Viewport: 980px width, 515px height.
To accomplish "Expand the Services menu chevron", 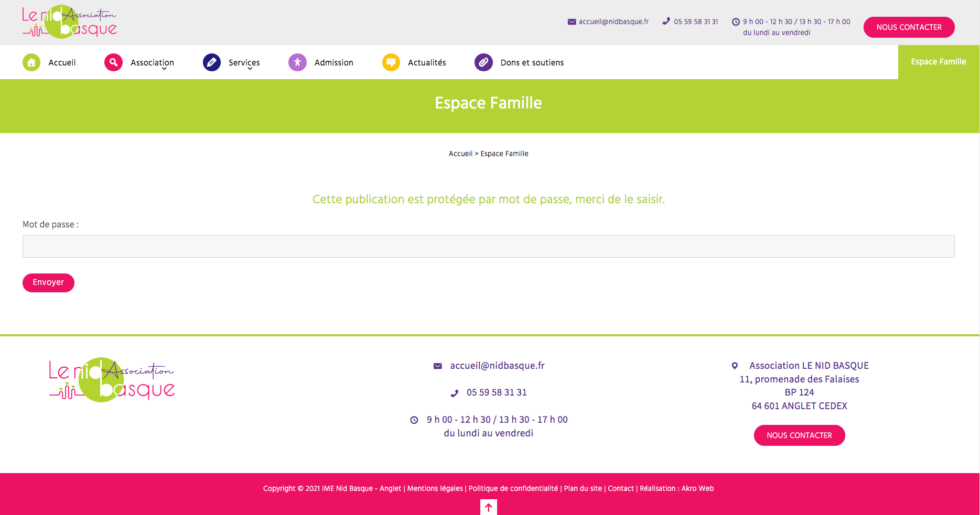I will [x=250, y=69].
